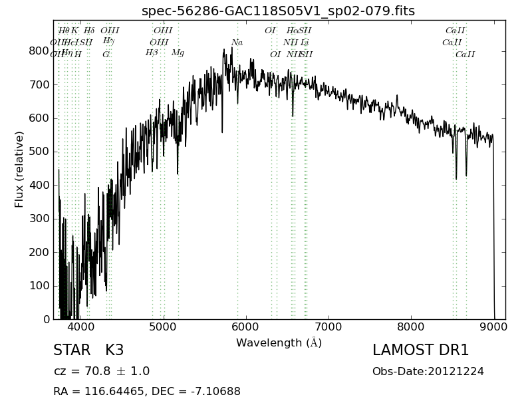Select the 'Wavelength (Å)' x-axis label
The width and height of the screenshot is (532, 399).
tap(279, 342)
